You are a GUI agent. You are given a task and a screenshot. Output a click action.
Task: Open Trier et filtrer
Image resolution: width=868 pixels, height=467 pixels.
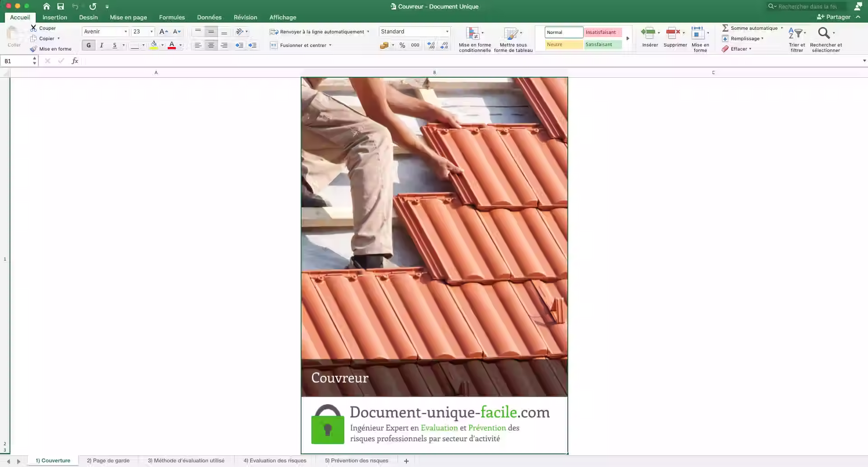point(796,38)
